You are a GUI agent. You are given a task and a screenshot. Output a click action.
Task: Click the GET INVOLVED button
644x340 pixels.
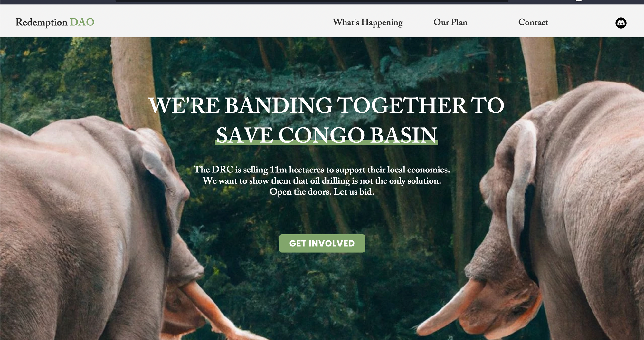click(322, 243)
